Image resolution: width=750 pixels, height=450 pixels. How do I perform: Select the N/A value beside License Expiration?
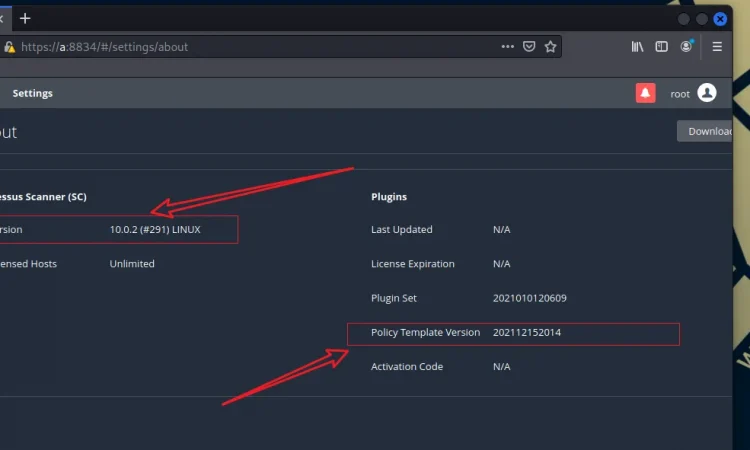point(501,264)
